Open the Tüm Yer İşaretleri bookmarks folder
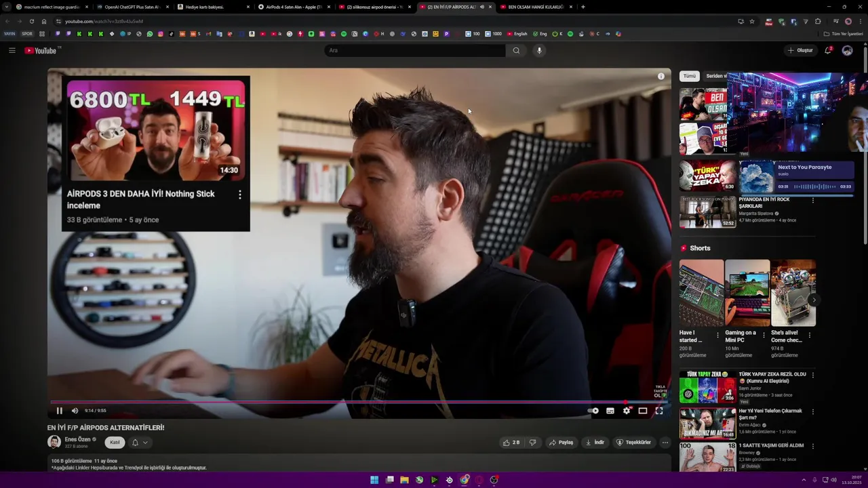This screenshot has width=868, height=488. pos(844,34)
